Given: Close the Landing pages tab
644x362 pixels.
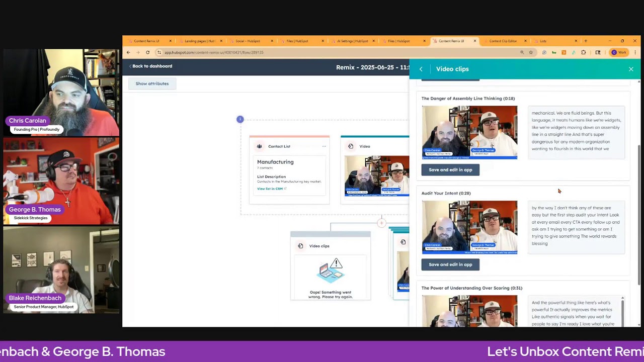Looking at the screenshot, I should tap(221, 41).
